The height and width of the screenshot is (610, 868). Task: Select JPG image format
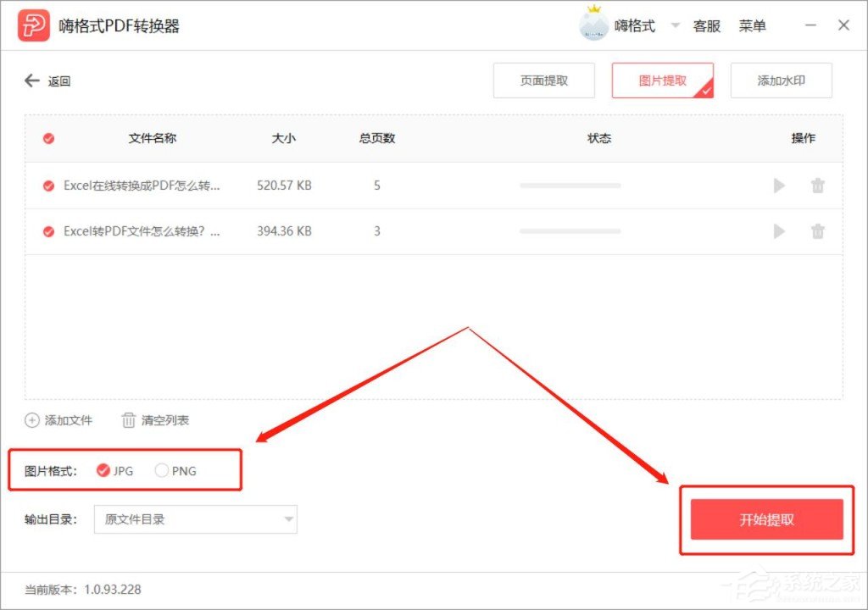click(103, 471)
